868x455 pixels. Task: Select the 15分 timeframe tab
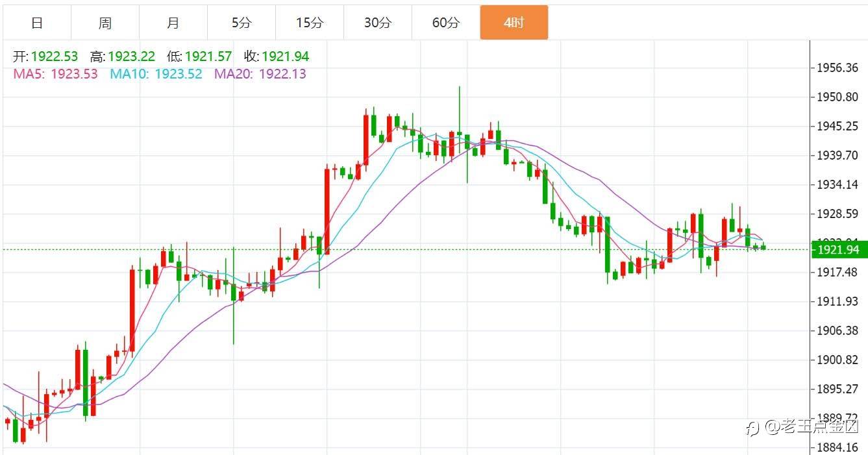tap(310, 23)
